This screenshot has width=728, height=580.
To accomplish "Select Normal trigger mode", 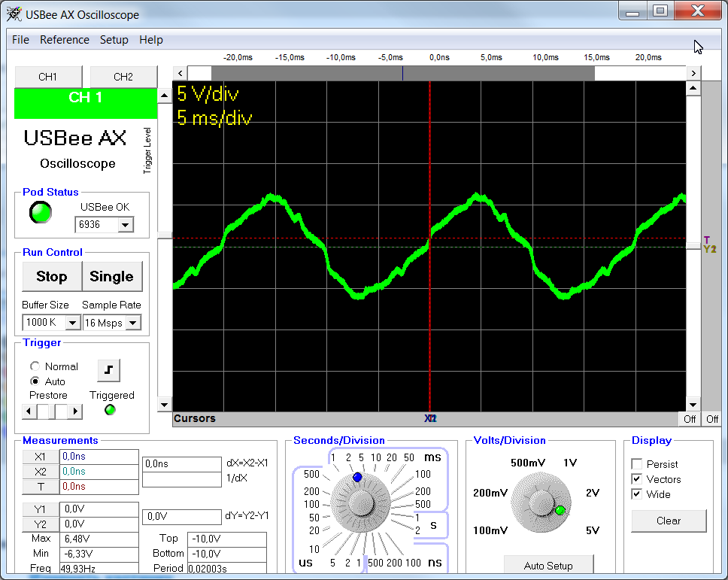I will click(35, 366).
